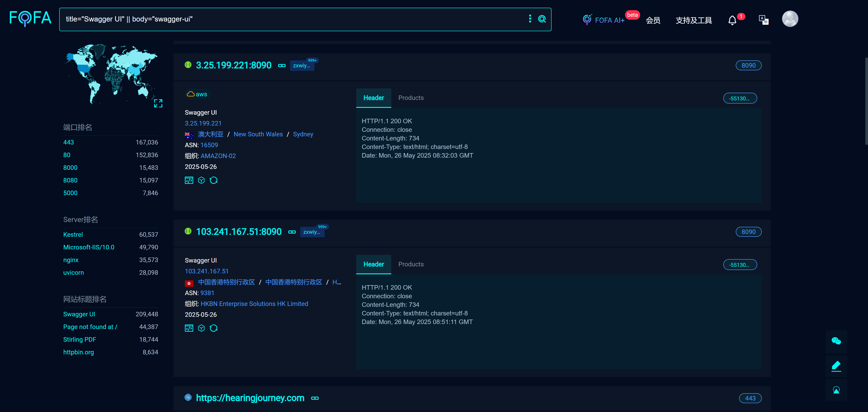Viewport: 868px width, 412px height.
Task: Click green favicon of 3.25.199.221:8090
Action: click(188, 65)
